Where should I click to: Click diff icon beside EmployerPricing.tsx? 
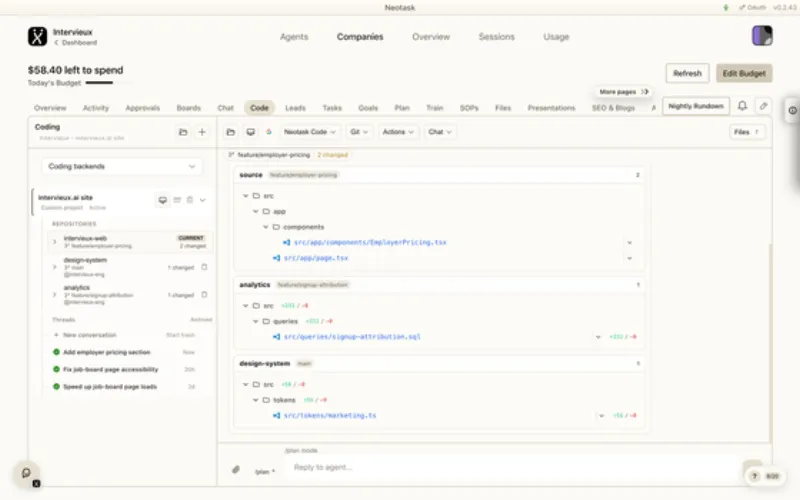tap(286, 242)
